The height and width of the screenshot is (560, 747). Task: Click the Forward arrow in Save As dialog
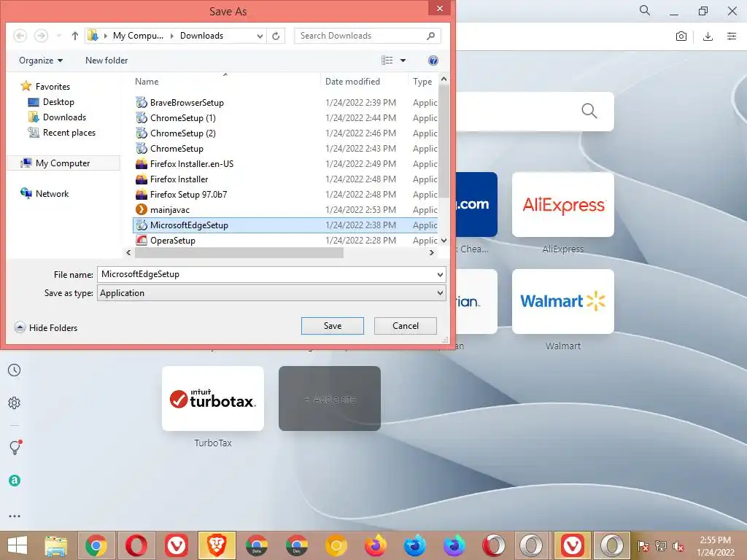pyautogui.click(x=42, y=36)
